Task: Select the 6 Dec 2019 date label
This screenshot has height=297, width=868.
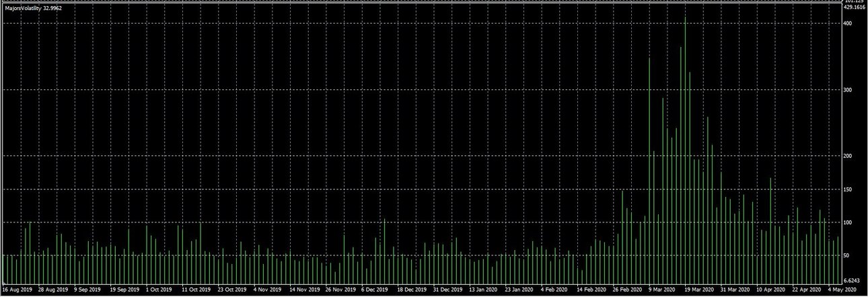Action: (375, 290)
